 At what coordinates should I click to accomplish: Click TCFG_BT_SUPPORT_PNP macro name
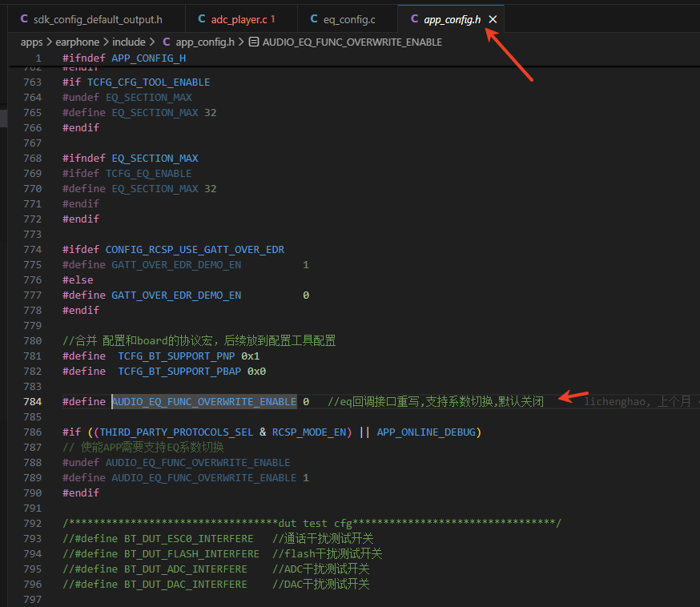pos(176,356)
